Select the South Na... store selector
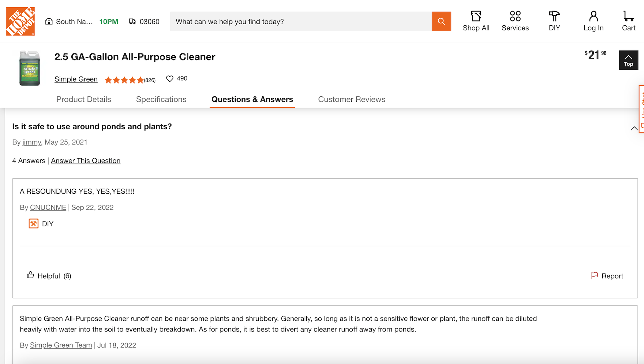This screenshot has width=644, height=364. (70, 22)
